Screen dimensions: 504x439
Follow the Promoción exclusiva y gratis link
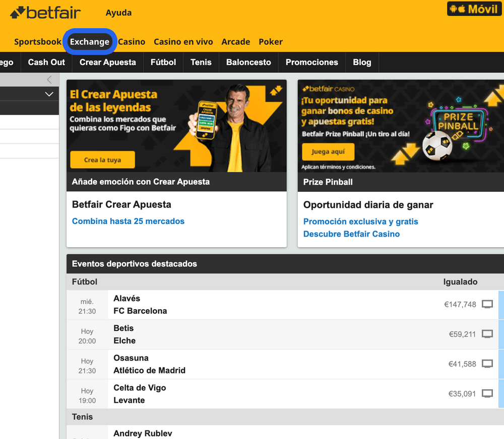pyautogui.click(x=361, y=222)
